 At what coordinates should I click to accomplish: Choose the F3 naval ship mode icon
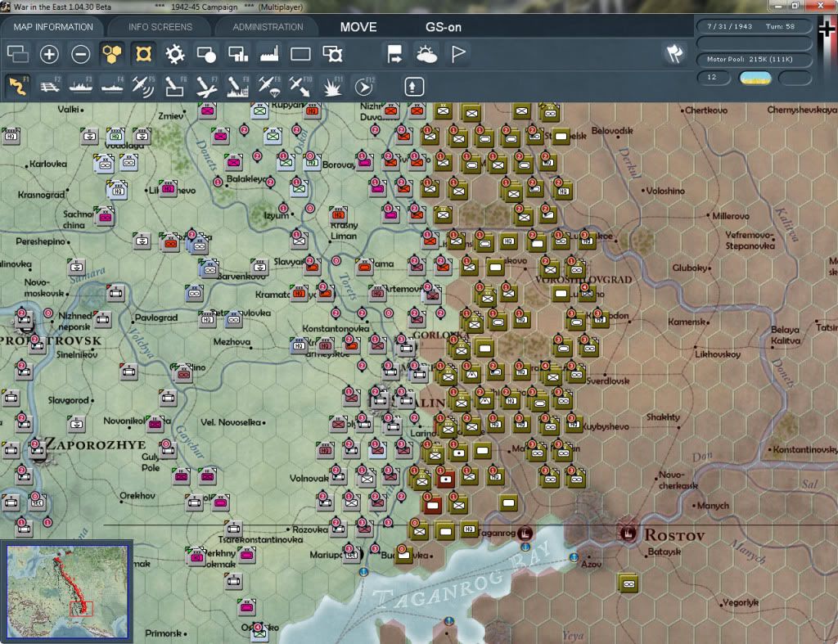coord(81,86)
